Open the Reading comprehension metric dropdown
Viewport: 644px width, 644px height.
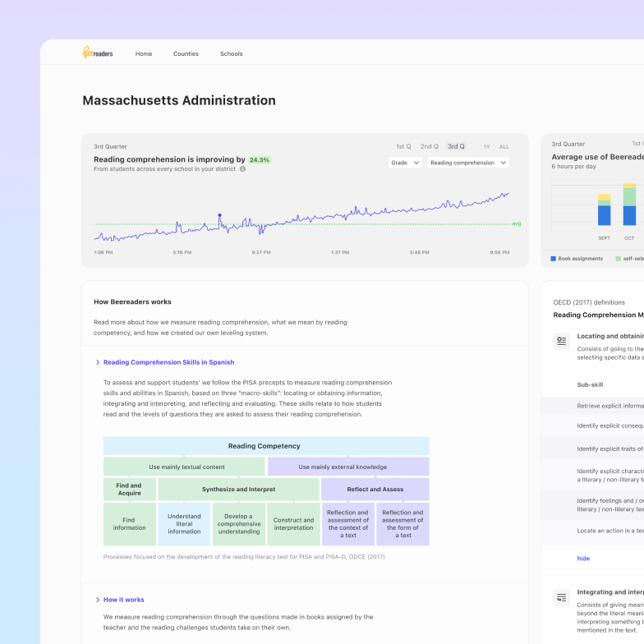[x=467, y=163]
